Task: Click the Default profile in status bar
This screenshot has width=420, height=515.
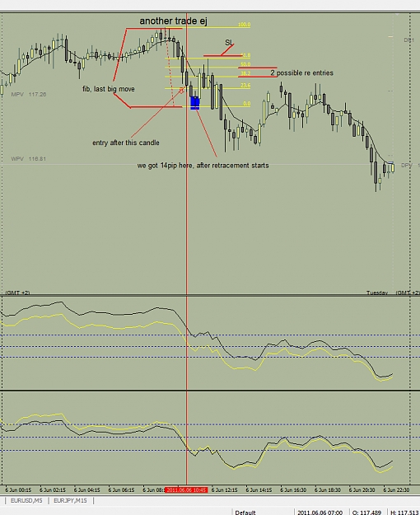Action: pos(245,512)
